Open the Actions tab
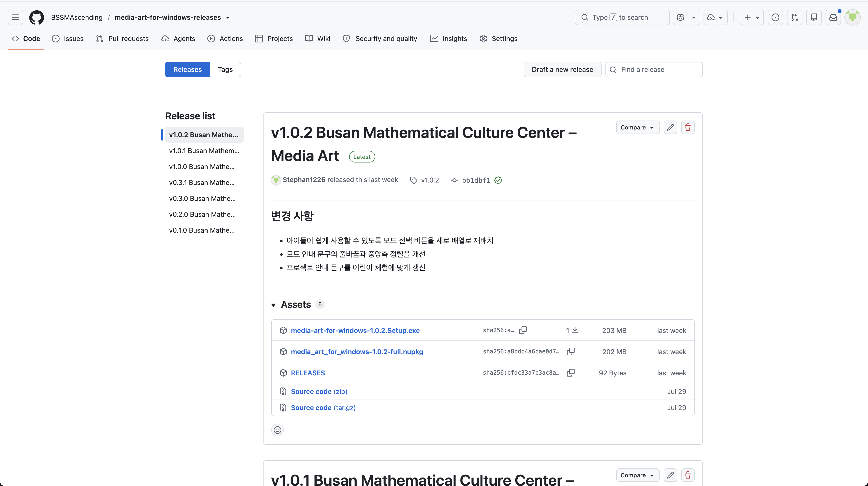 225,39
